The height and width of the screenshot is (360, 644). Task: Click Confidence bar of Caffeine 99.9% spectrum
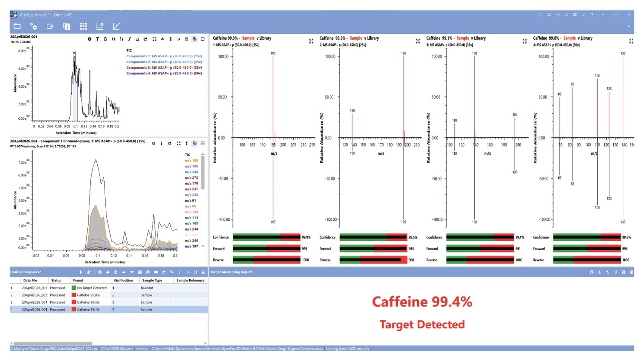[267, 238]
